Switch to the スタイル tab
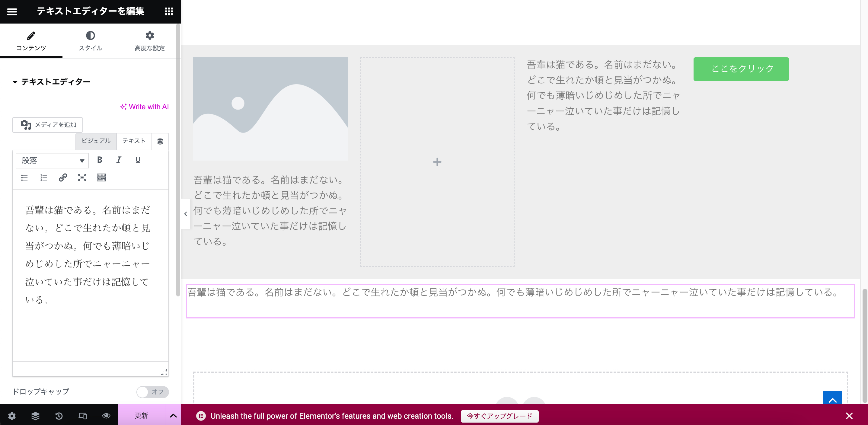The image size is (868, 425). click(90, 40)
